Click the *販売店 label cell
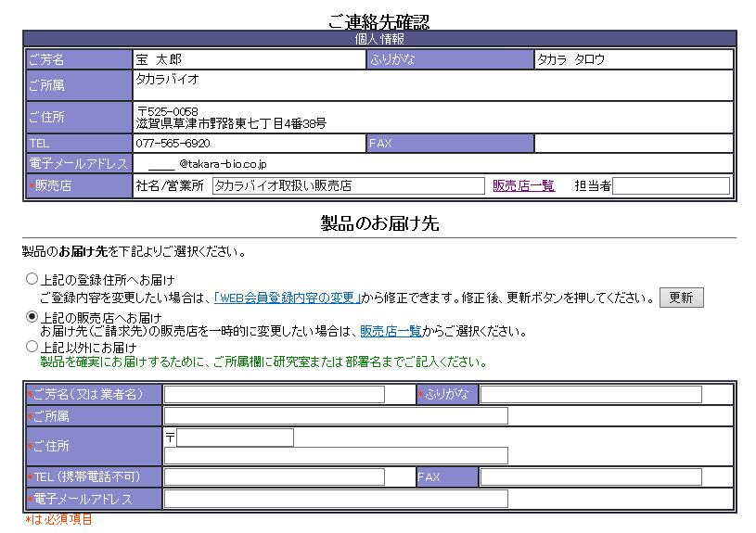This screenshot has height=533, width=756. pos(79,185)
